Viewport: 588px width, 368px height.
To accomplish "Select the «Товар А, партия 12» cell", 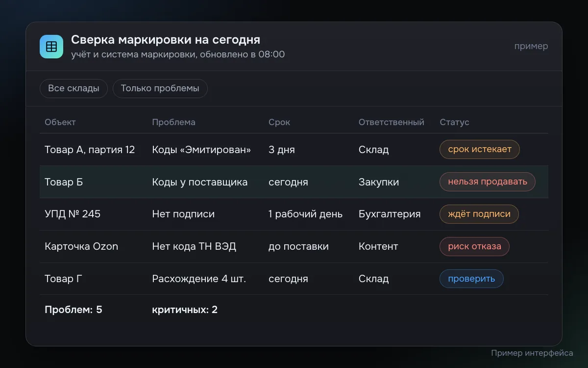I will pyautogui.click(x=90, y=150).
